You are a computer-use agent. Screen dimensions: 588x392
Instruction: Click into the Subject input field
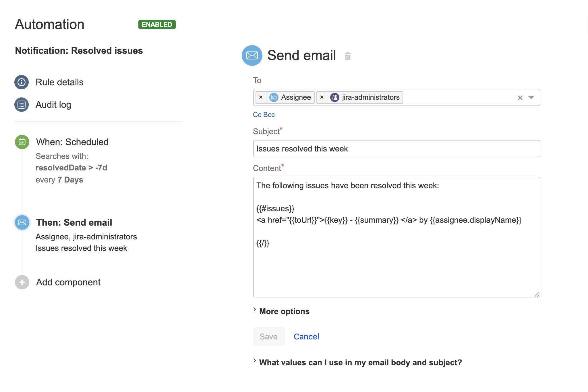[396, 149]
